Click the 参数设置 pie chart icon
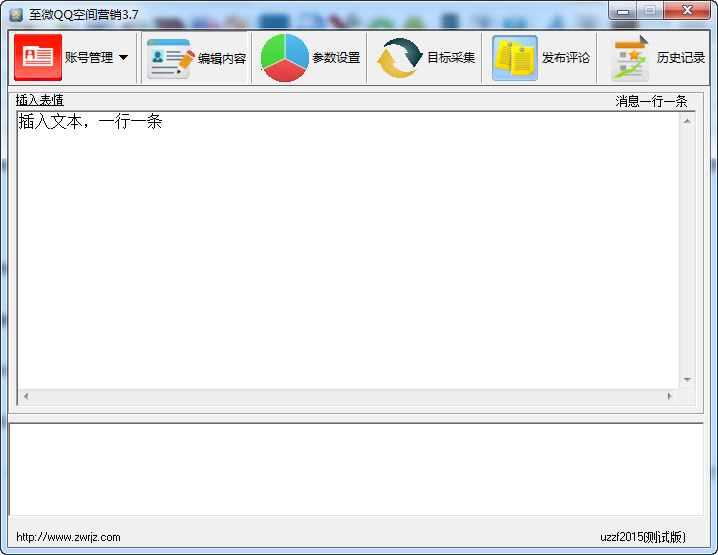Image resolution: width=718 pixels, height=555 pixels. point(285,58)
